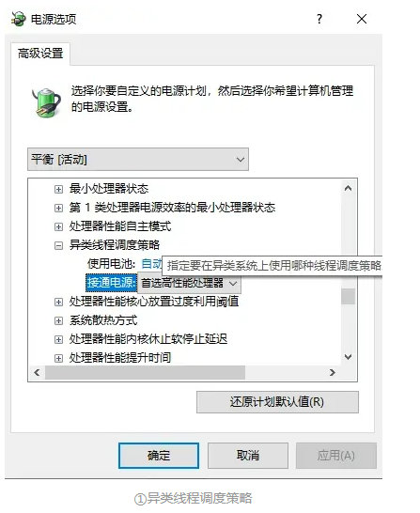
Task: Collapse 异类线程调度策略 node
Action: (58, 246)
